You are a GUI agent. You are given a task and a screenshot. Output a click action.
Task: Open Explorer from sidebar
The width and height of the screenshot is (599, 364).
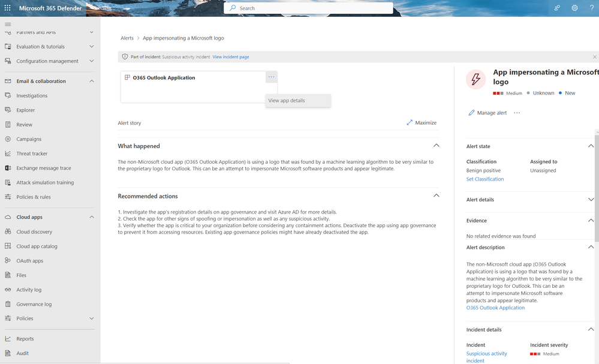(26, 110)
